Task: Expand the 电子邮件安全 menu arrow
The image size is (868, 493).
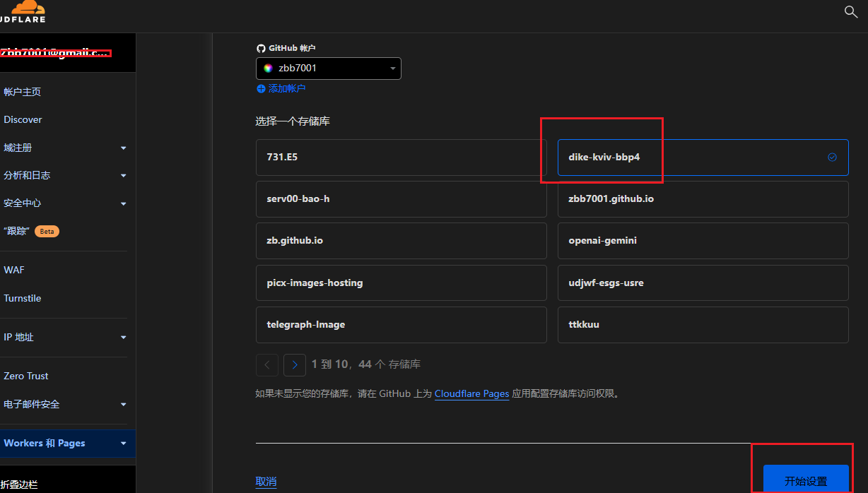Action: [124, 405]
